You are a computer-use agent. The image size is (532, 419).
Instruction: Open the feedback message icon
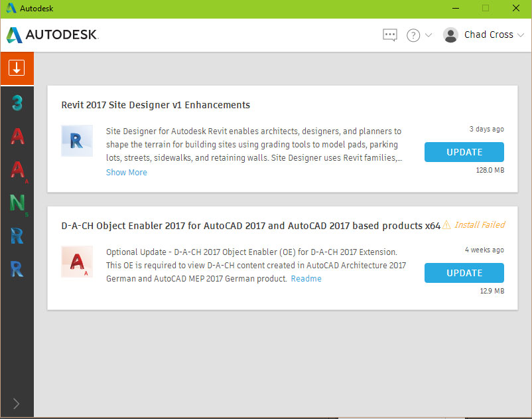[x=390, y=35]
